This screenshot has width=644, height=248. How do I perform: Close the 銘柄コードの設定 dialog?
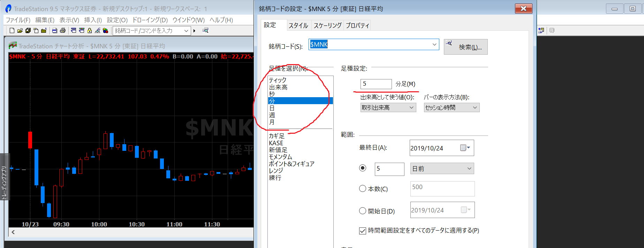click(x=523, y=9)
